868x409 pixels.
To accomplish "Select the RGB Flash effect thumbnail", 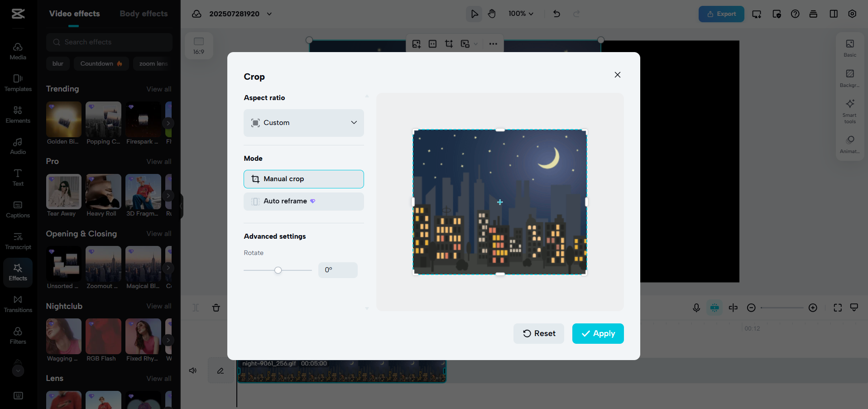I will 103,336.
